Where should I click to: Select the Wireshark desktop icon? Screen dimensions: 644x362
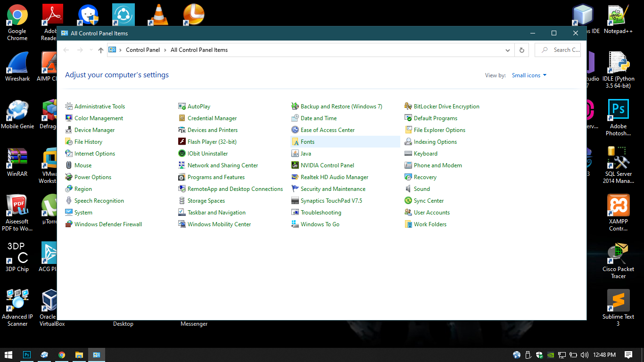[x=17, y=67]
